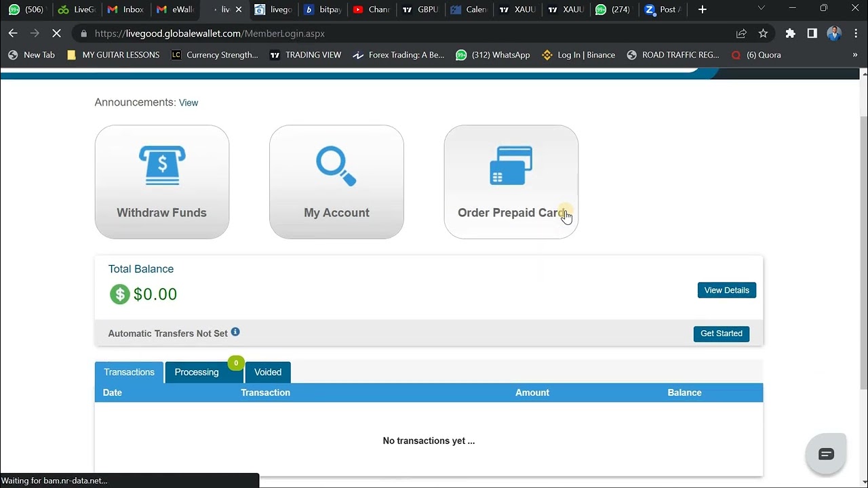This screenshot has width=868, height=488.
Task: Open the Chrome profile avatar
Action: coord(834,33)
